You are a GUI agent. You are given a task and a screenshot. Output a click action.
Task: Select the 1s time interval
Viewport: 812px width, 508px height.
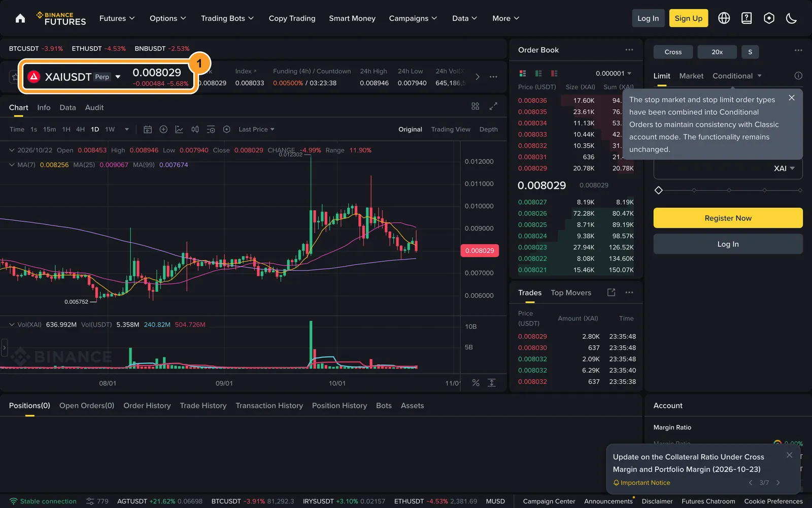click(33, 130)
